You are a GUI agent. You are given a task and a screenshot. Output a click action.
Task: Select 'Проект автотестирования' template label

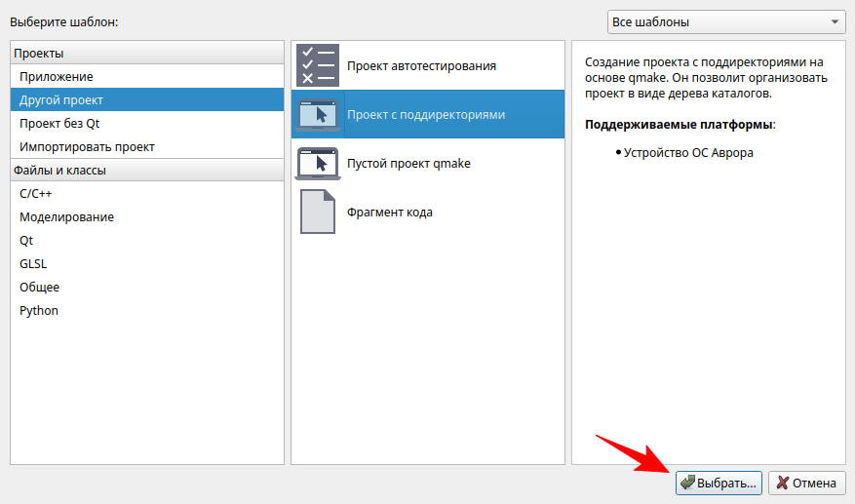(x=421, y=65)
